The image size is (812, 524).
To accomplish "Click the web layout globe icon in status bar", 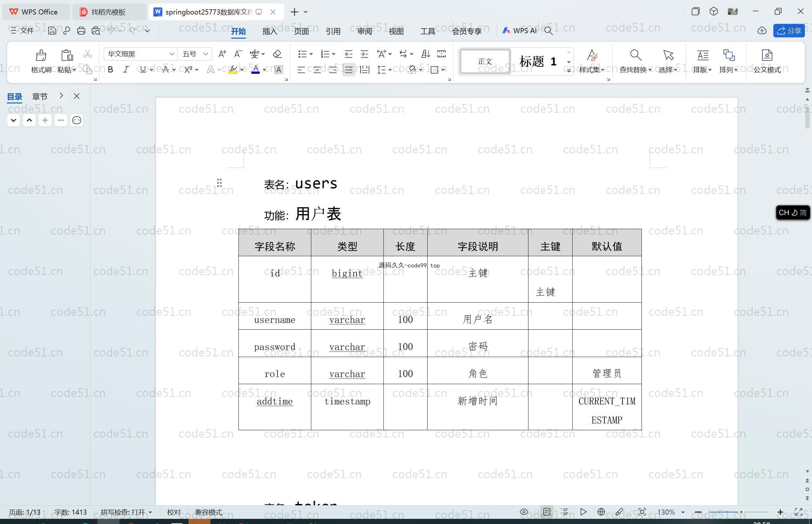I will (601, 512).
